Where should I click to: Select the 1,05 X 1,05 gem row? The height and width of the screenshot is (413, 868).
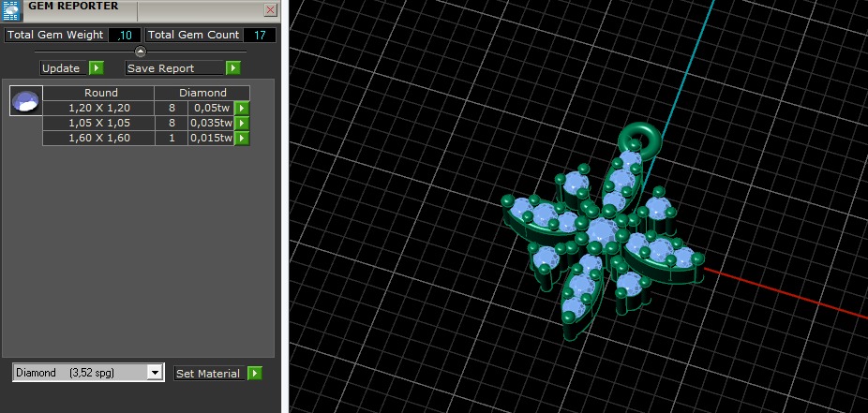click(x=146, y=123)
